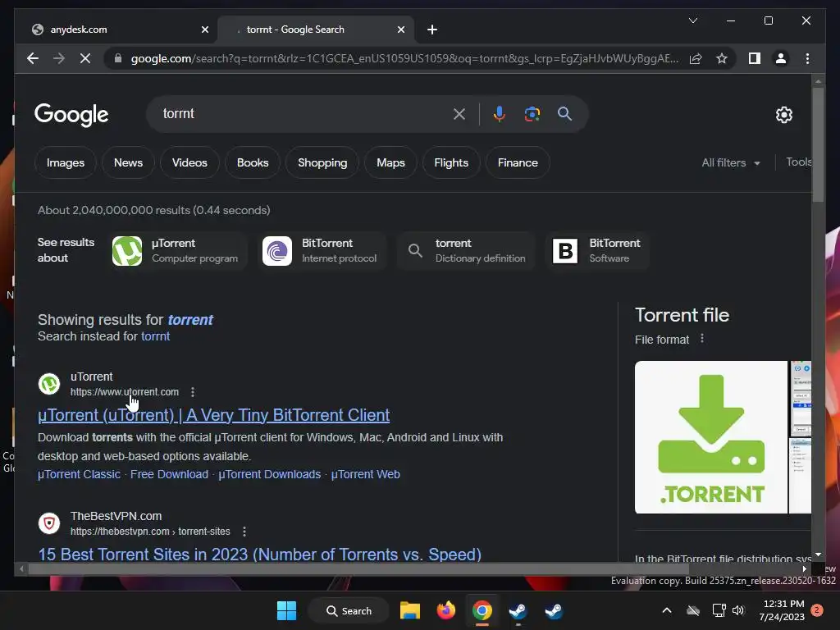This screenshot has width=840, height=630.
Task: Open µTorrent A Very Tiny BitTorrent Client result
Action: (x=214, y=415)
